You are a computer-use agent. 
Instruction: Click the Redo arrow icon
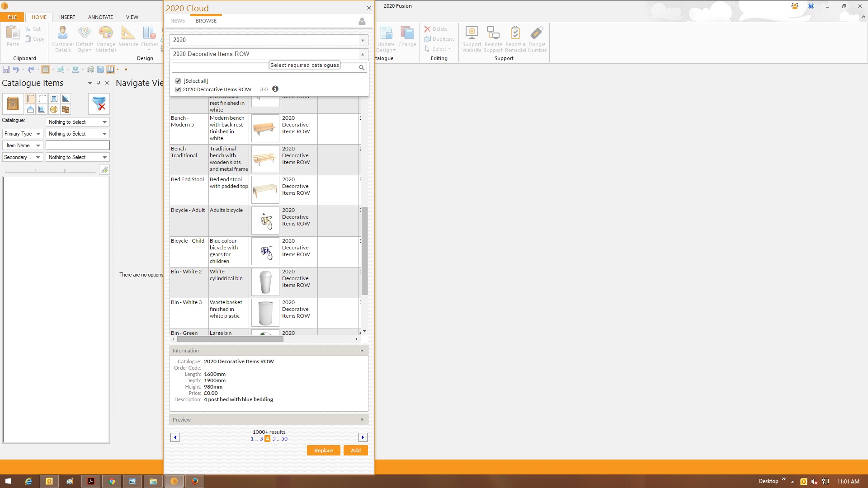[31, 69]
